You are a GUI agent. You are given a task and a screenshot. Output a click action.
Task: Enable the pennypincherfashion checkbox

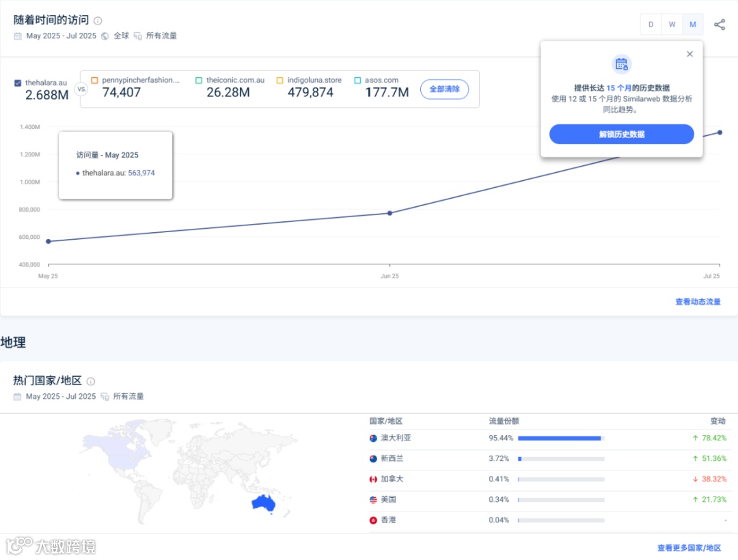[x=94, y=81]
